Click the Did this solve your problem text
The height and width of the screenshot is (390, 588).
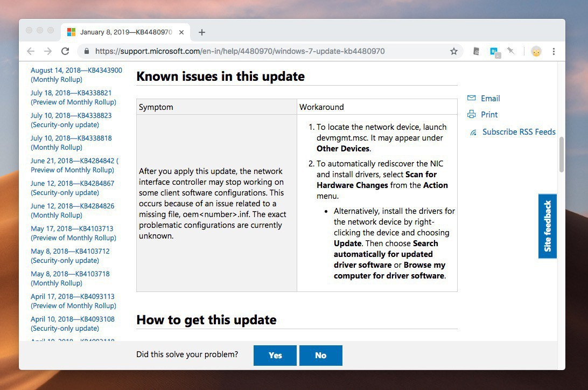(x=187, y=354)
